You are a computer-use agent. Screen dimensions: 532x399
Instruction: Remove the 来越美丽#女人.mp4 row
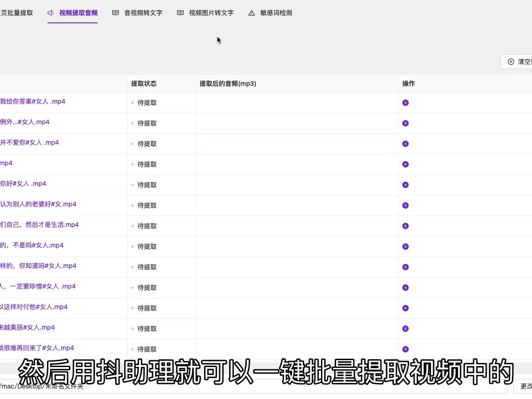click(x=406, y=329)
